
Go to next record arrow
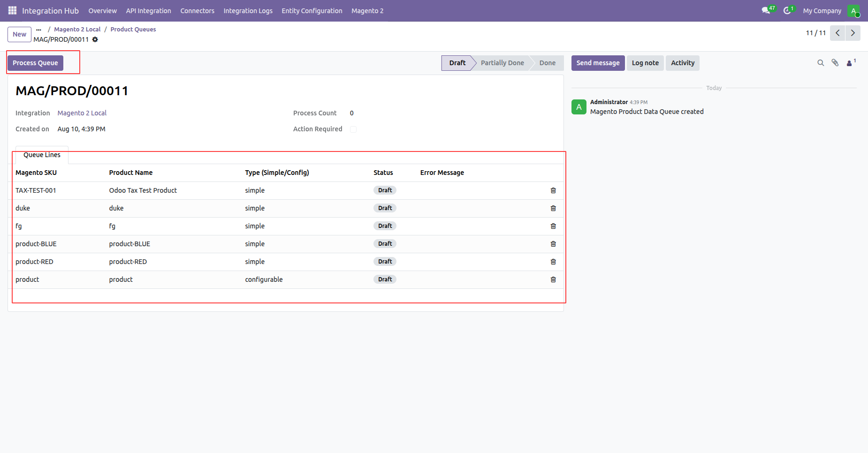pos(853,33)
